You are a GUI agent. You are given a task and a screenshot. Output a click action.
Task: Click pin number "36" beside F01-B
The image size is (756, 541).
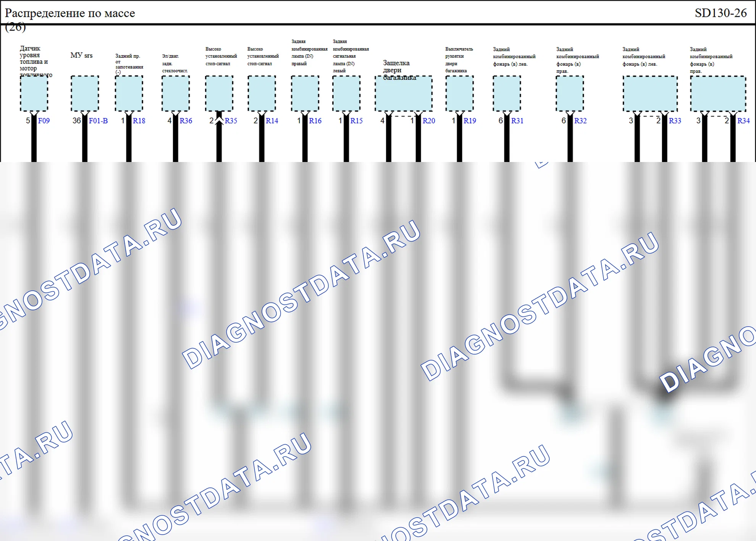pos(77,121)
